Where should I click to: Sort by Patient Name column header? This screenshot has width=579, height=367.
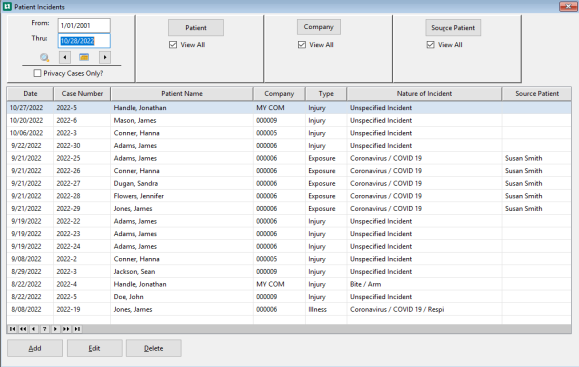coord(182,94)
